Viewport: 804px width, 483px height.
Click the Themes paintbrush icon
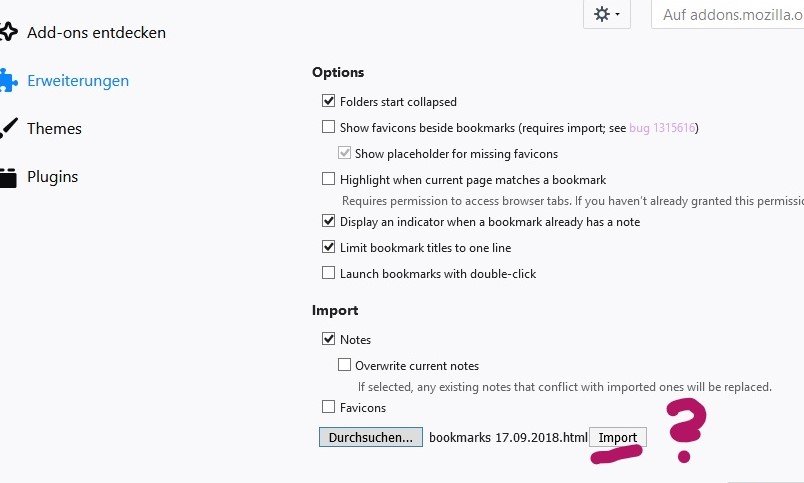tap(8, 128)
